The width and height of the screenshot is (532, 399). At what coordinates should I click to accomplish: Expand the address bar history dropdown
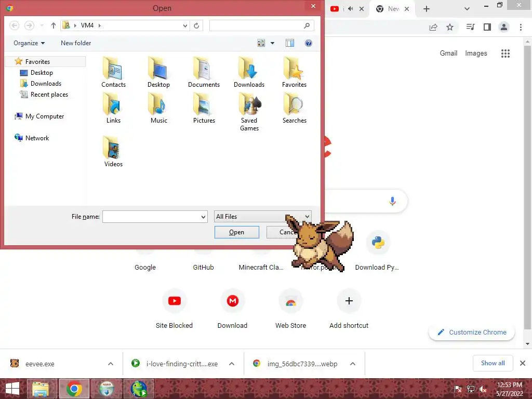pyautogui.click(x=185, y=25)
